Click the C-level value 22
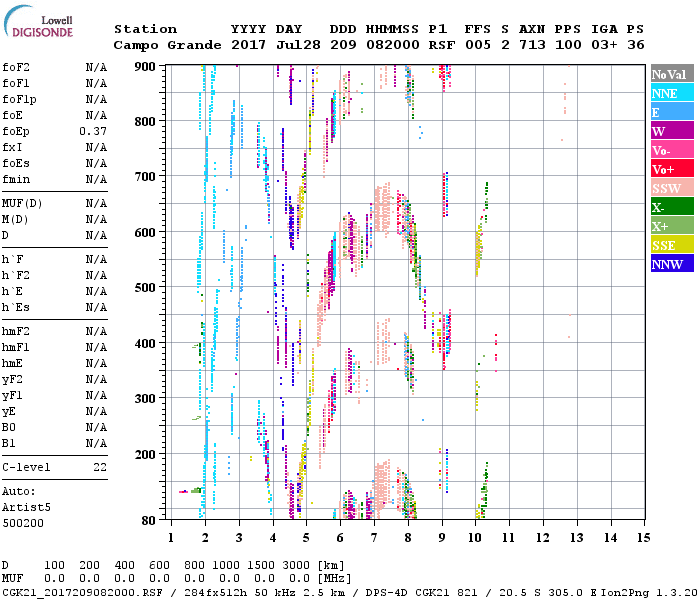This screenshot has width=700, height=600. coord(100,467)
